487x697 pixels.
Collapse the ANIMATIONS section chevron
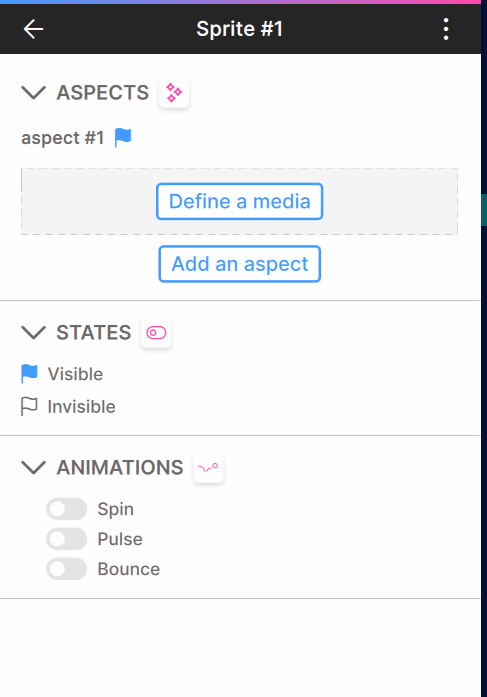pyautogui.click(x=34, y=468)
